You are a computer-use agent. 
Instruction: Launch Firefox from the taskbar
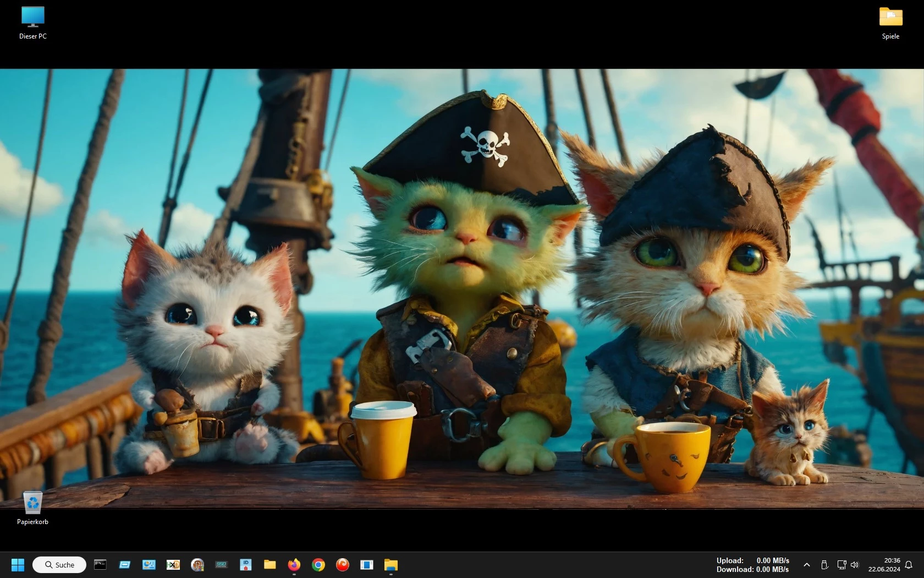(294, 564)
